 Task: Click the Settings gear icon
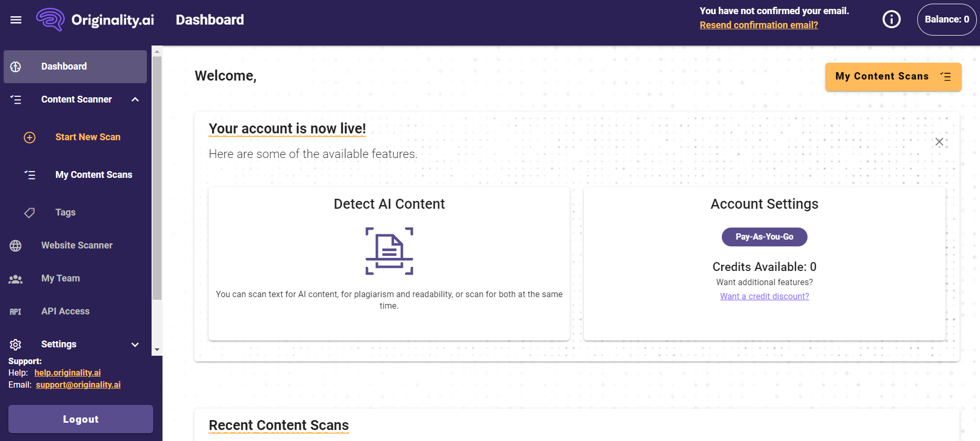[x=16, y=344]
